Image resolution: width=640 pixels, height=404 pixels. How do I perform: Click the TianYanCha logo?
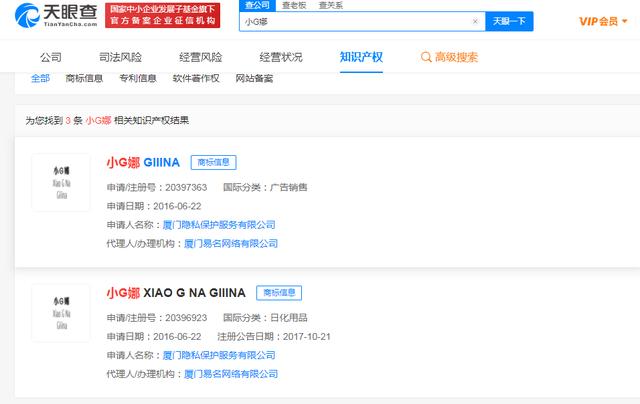56,15
